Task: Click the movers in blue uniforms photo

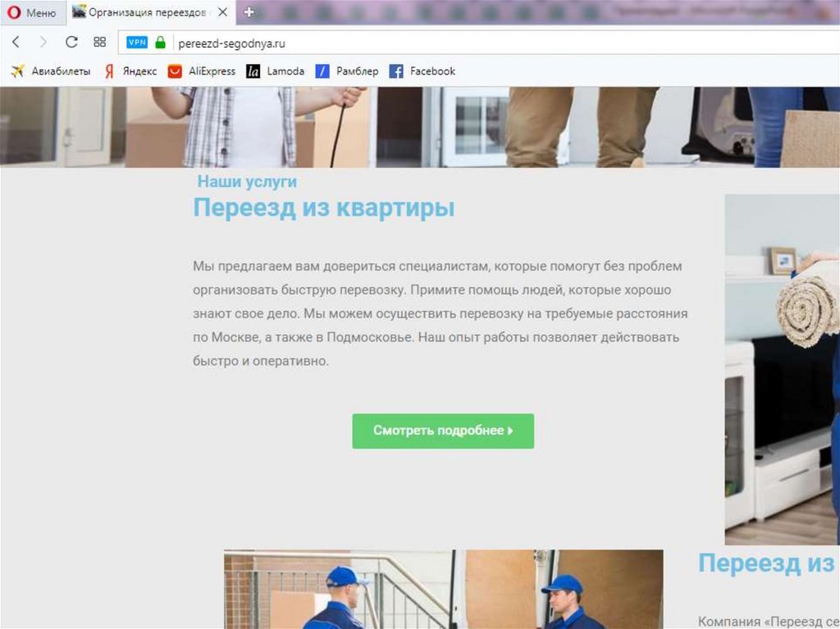Action: 443,589
